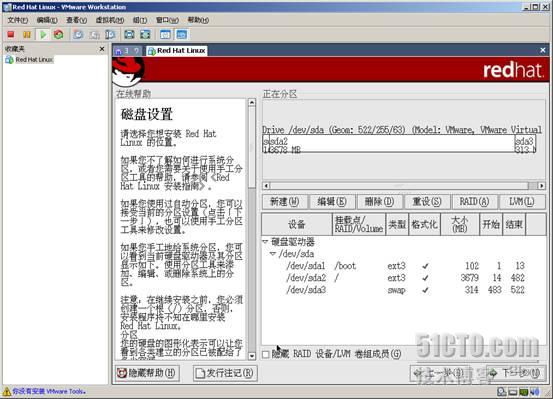This screenshot has height=399, width=553.
Task: Click the RAID(A) button
Action: [x=474, y=202]
